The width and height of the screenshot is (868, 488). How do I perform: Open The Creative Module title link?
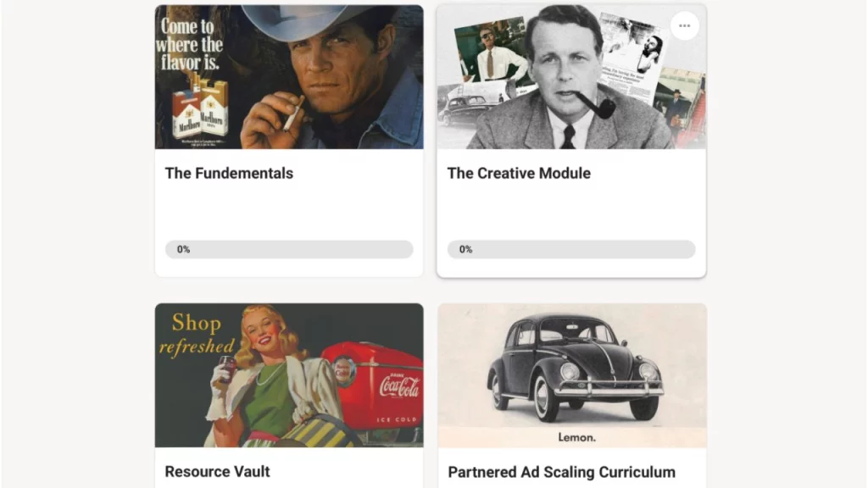click(x=519, y=173)
